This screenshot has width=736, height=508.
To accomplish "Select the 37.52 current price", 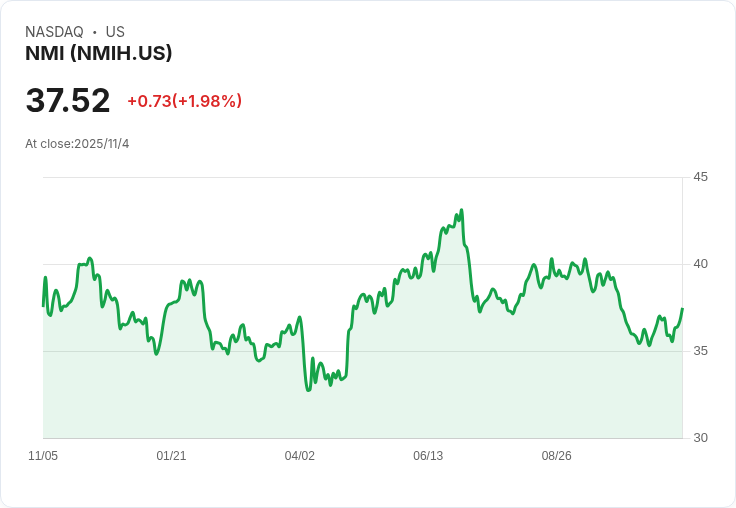I will point(68,101).
